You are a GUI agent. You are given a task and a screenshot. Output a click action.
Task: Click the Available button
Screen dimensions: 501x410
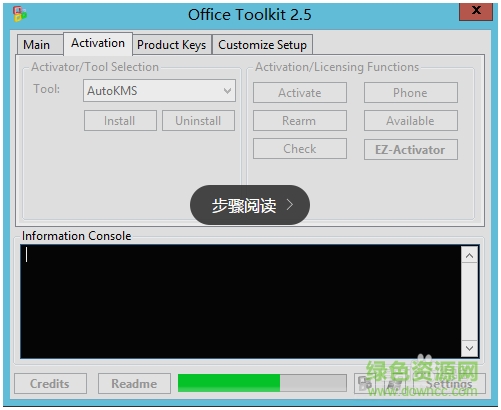click(411, 121)
